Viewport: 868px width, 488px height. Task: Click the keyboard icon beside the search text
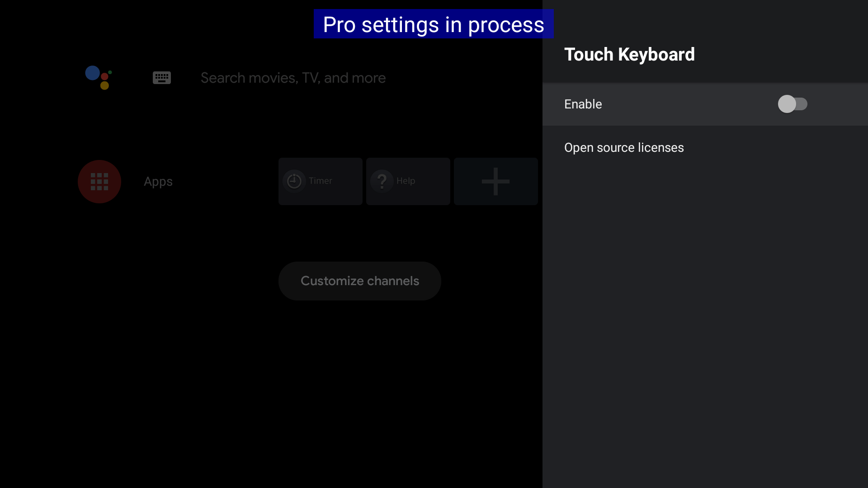pos(161,78)
